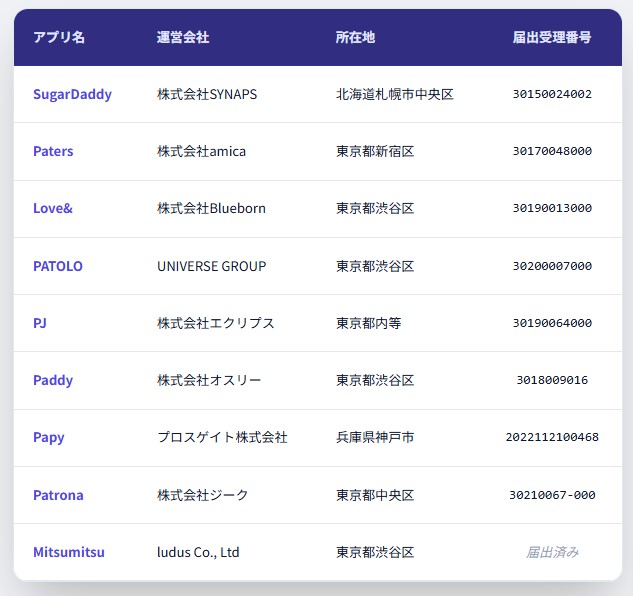Click the 届出済み status text
The height and width of the screenshot is (596, 633).
click(x=552, y=552)
